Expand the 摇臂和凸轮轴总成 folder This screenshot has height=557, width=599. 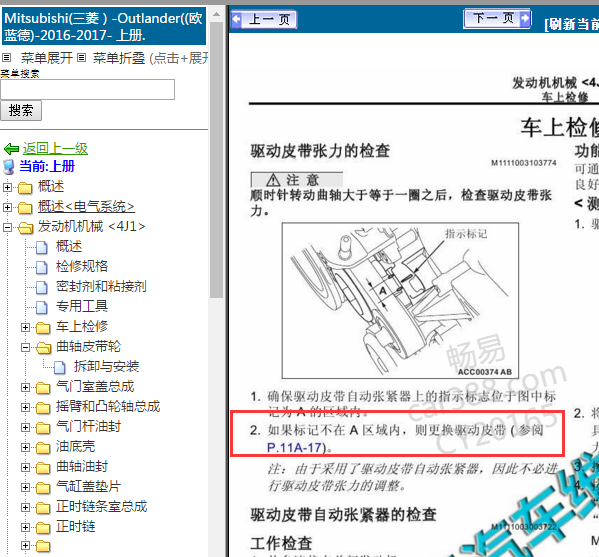point(25,407)
